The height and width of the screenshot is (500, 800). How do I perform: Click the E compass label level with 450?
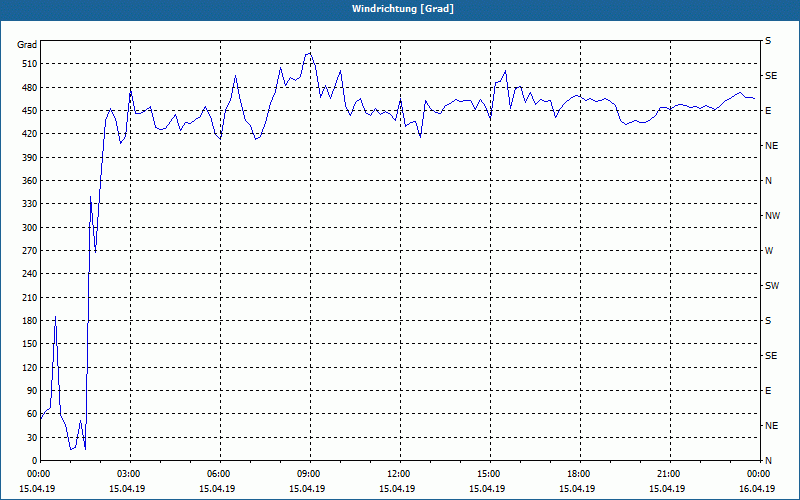[768, 111]
